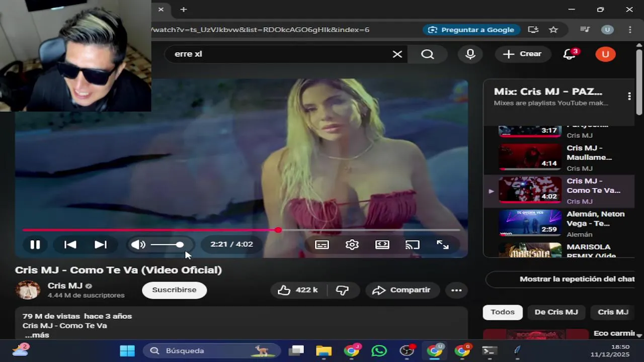Toggle subtitles/closed captions

point(322,245)
